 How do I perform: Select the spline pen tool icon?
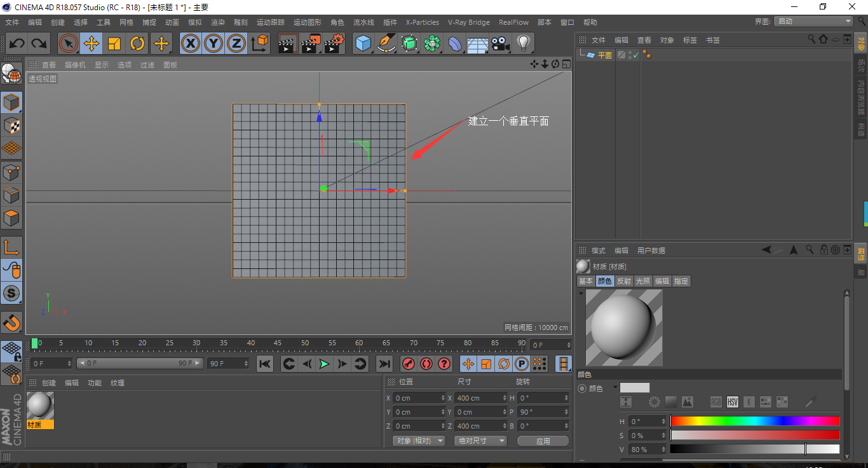pyautogui.click(x=386, y=43)
